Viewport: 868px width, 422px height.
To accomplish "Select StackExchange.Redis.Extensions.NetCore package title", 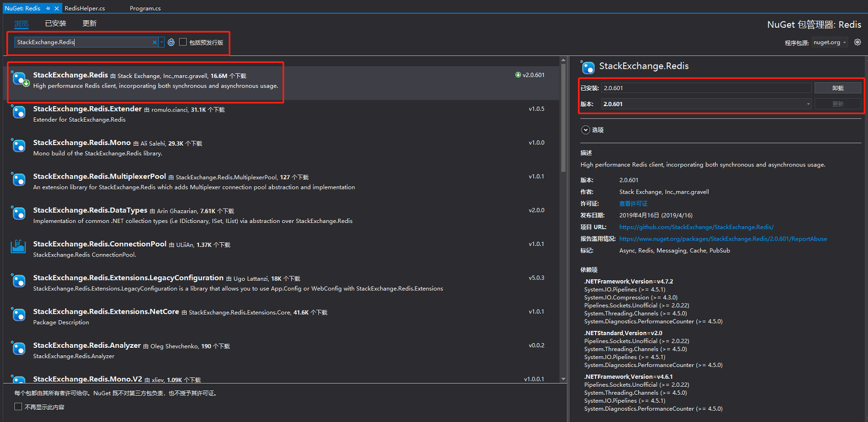I will point(106,312).
